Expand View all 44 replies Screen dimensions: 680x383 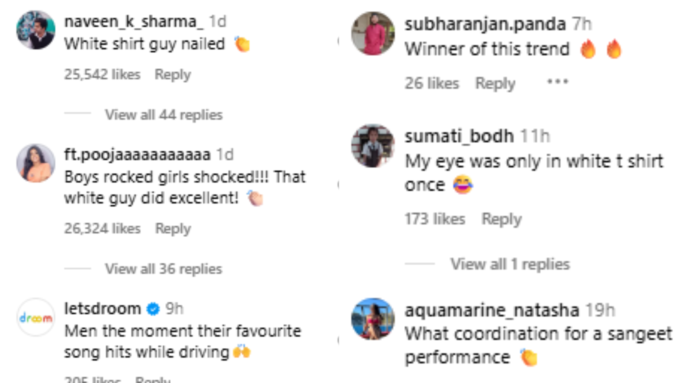point(163,115)
